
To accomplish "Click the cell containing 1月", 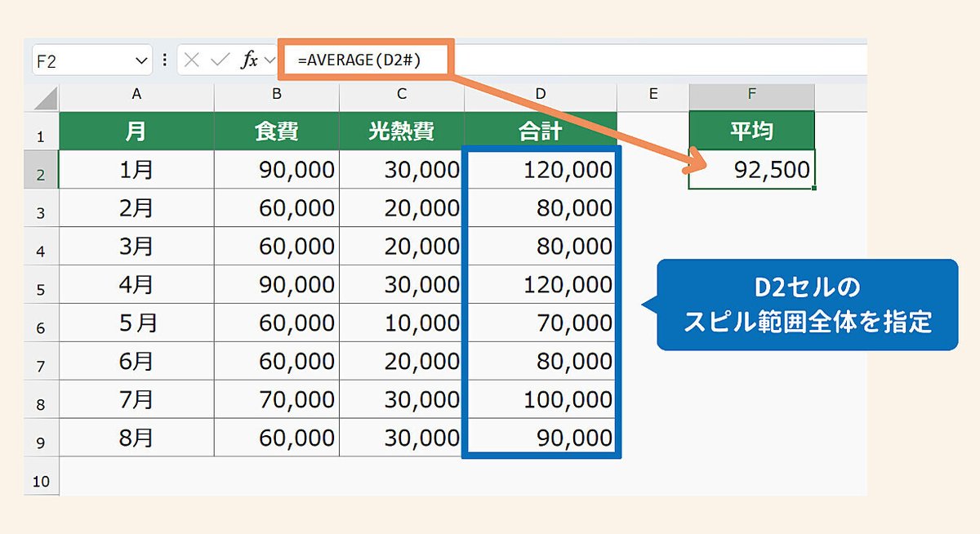I will [x=136, y=169].
